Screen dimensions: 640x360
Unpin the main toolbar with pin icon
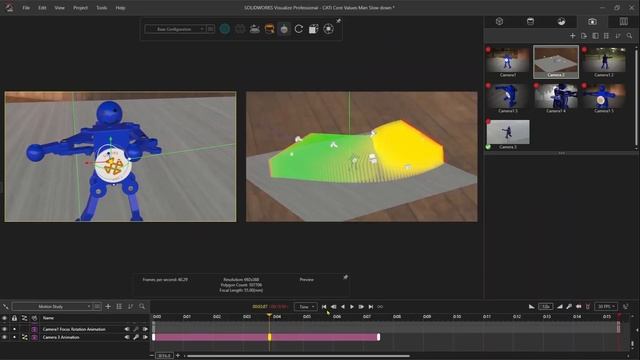[338, 21]
